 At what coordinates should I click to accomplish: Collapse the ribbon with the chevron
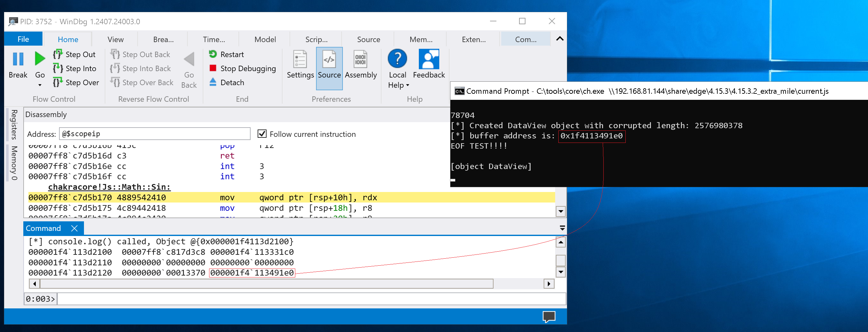(559, 39)
